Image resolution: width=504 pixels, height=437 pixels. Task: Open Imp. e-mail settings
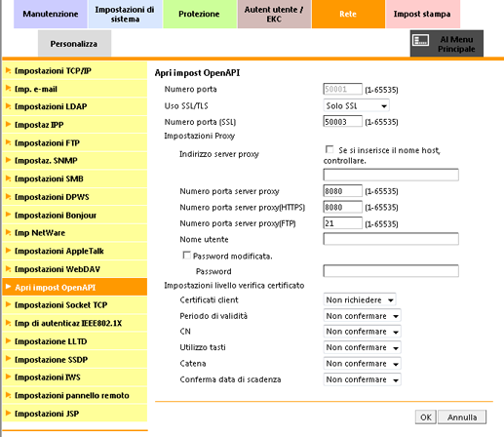click(75, 89)
